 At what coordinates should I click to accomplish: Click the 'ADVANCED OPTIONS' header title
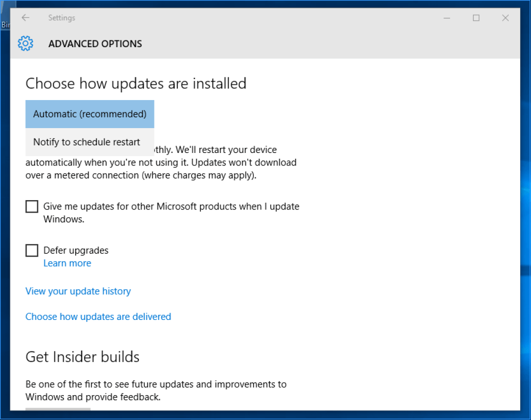[x=95, y=44]
